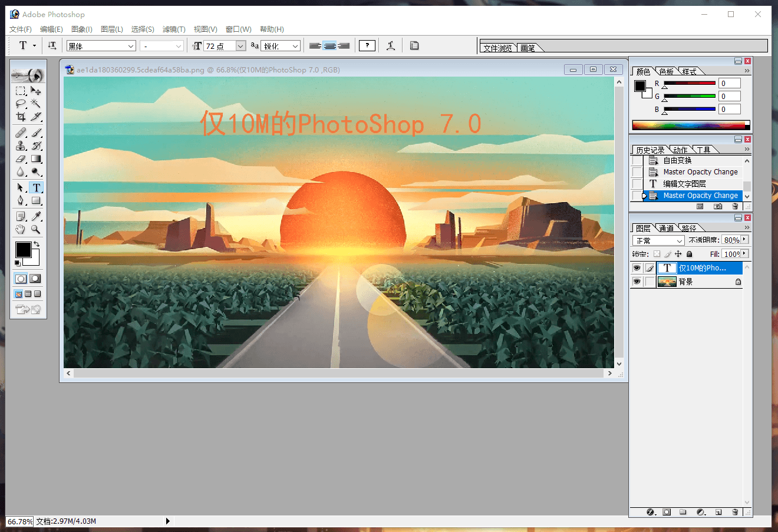The width and height of the screenshot is (778, 532).
Task: Select the Zoom magnifier tool
Action: coord(36,229)
